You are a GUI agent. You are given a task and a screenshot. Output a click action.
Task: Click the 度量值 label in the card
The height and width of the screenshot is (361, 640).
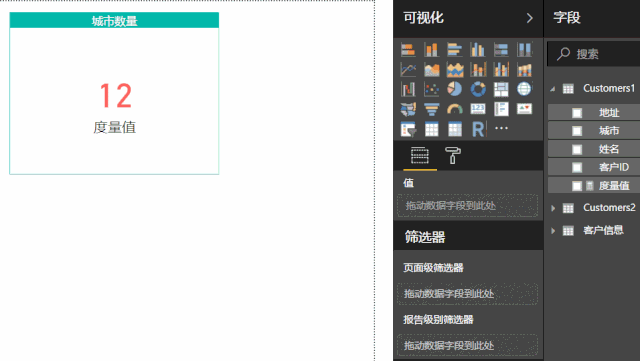pyautogui.click(x=114, y=127)
